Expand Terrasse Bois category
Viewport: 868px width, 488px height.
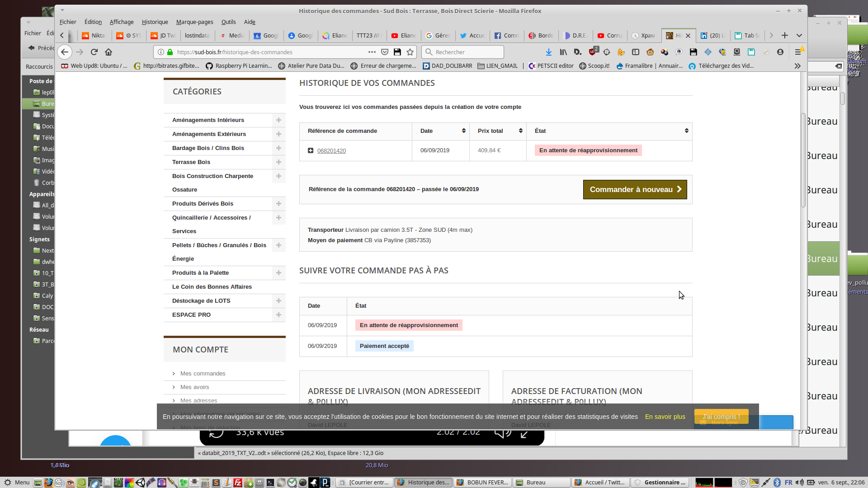click(278, 162)
